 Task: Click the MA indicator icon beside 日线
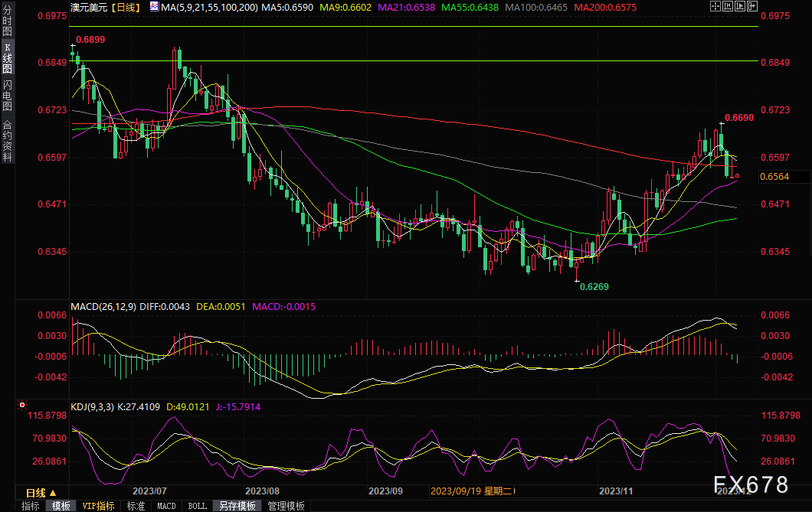154,7
